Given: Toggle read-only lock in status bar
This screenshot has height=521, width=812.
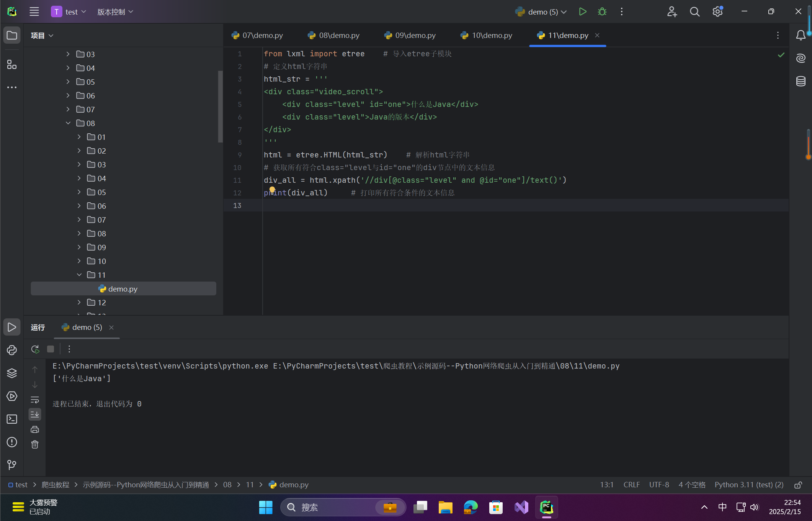Looking at the screenshot, I should pos(798,485).
